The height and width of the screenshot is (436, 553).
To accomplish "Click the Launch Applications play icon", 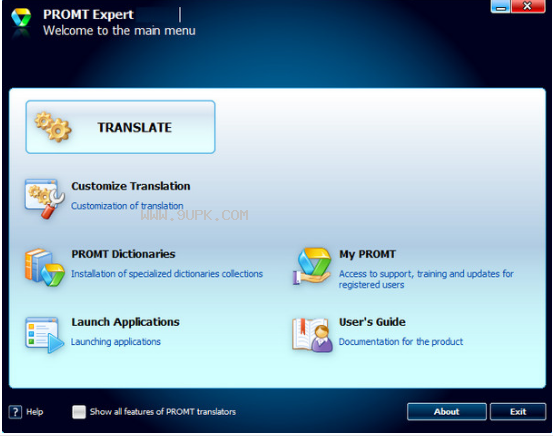I will [44, 335].
